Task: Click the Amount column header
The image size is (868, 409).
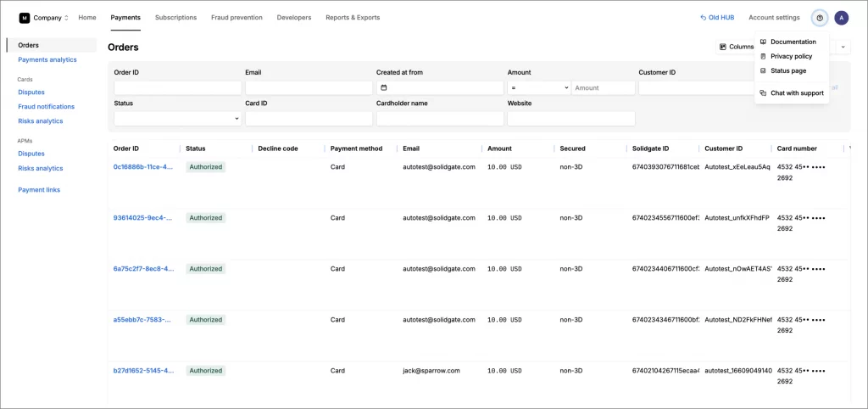Action: pos(499,148)
